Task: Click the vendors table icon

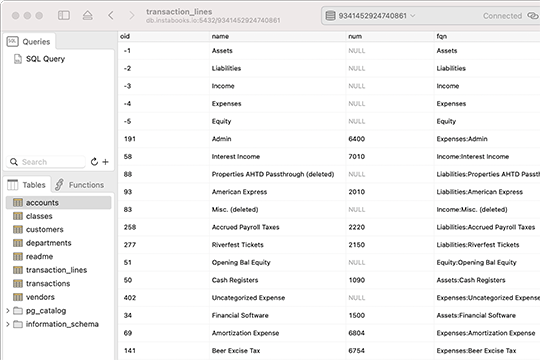Action: point(18,297)
